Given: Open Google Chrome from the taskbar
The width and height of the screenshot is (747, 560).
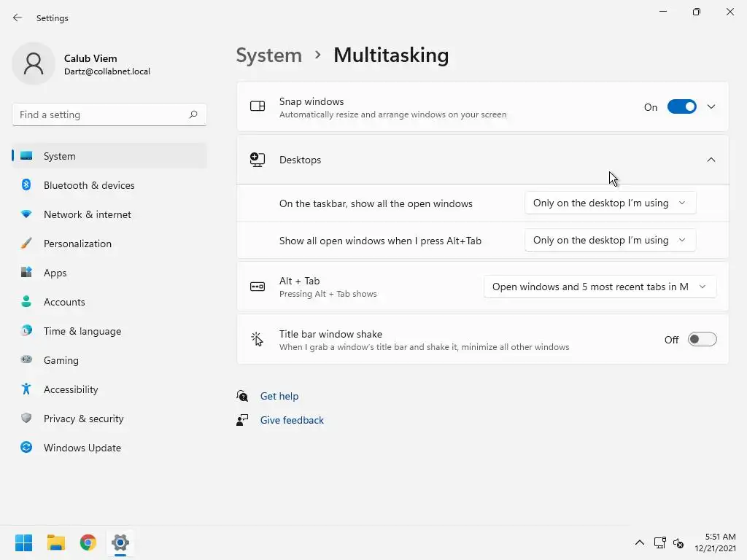Looking at the screenshot, I should point(88,542).
